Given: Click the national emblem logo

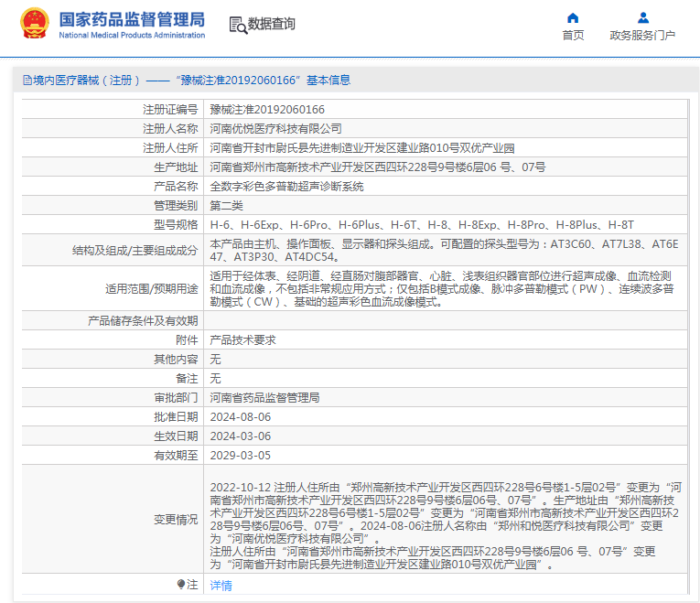Looking at the screenshot, I should pos(35,23).
